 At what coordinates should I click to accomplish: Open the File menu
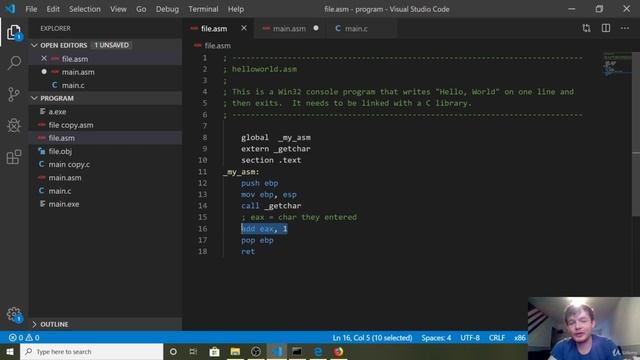(x=31, y=9)
